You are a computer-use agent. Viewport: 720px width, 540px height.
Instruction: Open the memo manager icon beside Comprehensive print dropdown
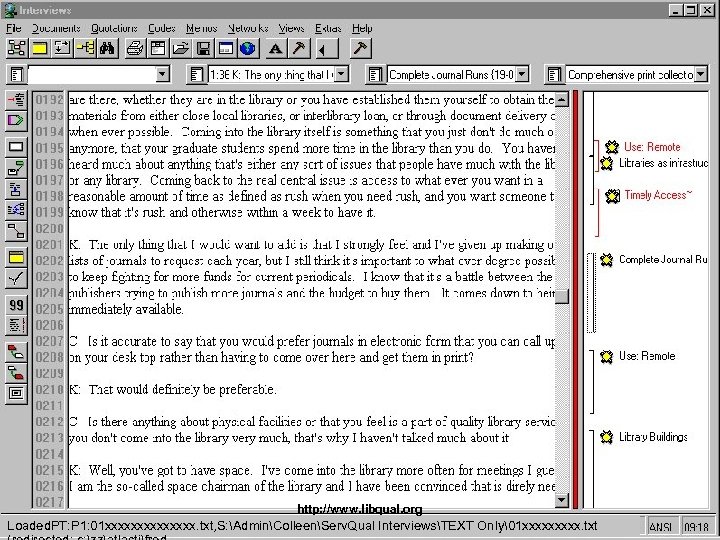[x=554, y=74]
